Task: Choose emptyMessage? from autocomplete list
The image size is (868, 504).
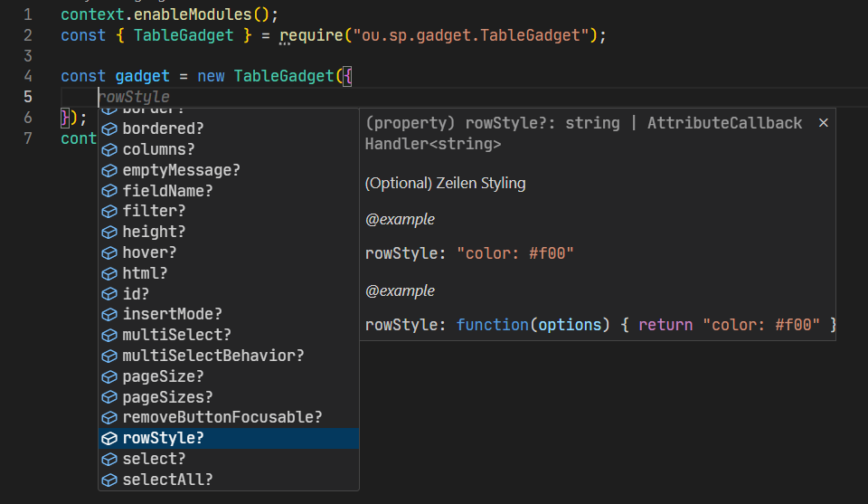Action: (x=229, y=170)
